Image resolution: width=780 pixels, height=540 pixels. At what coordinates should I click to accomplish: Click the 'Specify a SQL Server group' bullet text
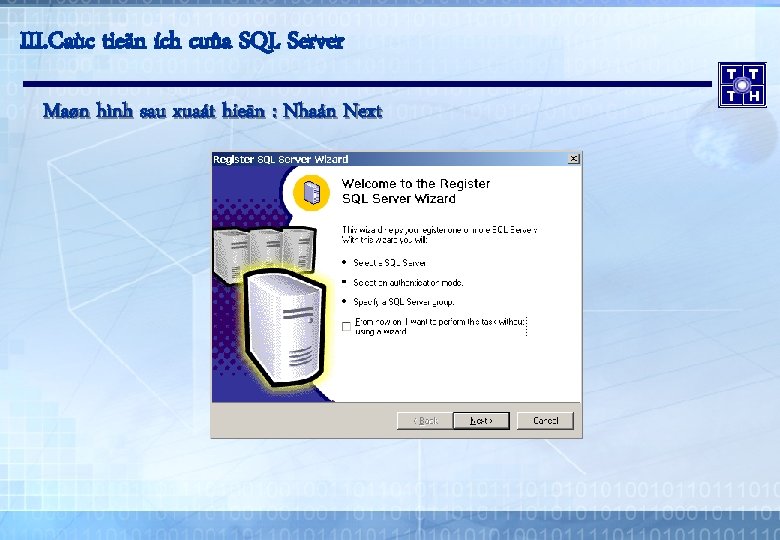point(403,302)
